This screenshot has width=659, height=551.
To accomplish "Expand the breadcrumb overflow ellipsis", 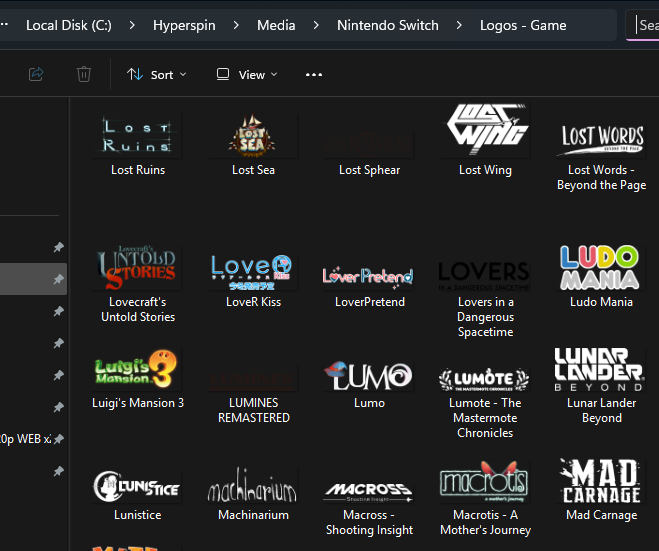I will point(4,25).
